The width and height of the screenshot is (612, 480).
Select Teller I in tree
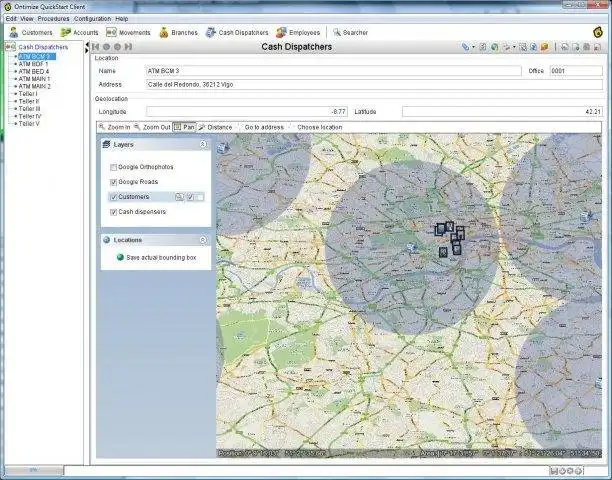28,94
